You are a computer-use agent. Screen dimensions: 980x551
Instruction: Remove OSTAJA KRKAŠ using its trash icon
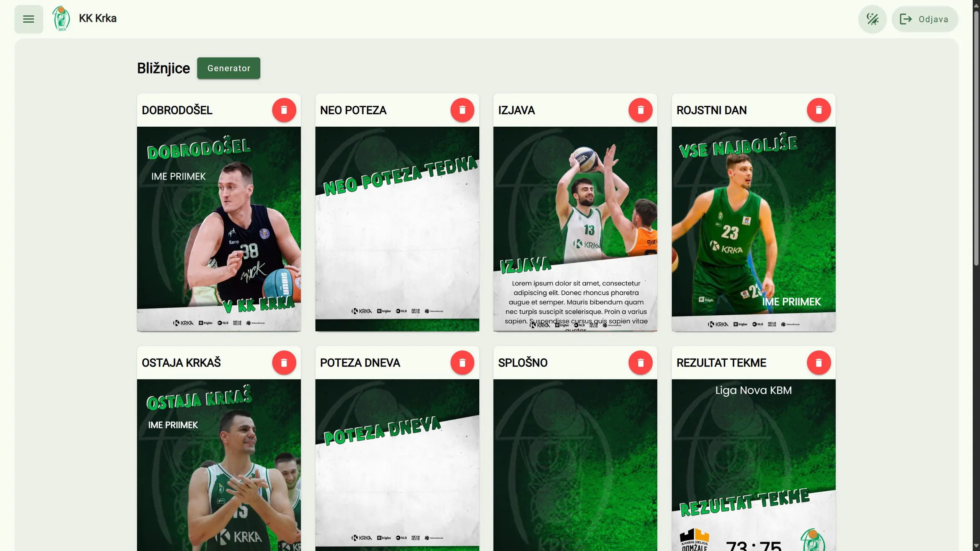pos(284,362)
